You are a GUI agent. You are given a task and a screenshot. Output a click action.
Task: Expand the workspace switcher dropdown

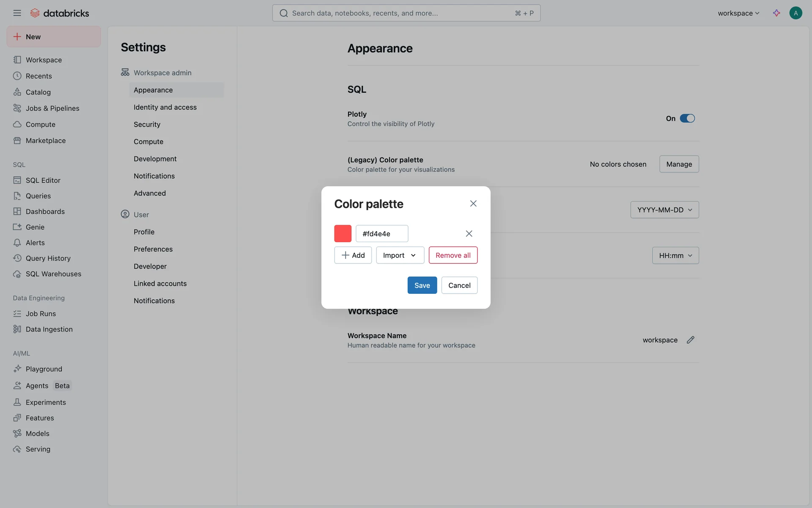pos(738,13)
